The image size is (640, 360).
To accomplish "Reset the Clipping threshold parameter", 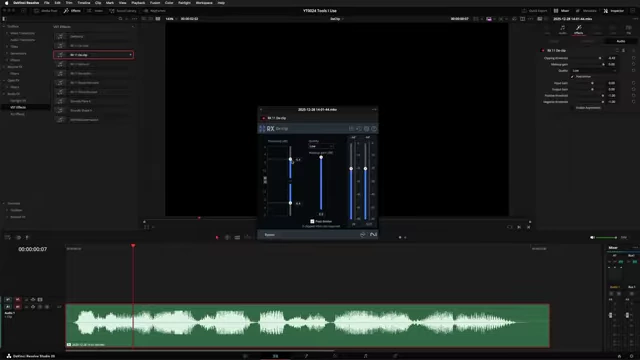I will point(633,58).
